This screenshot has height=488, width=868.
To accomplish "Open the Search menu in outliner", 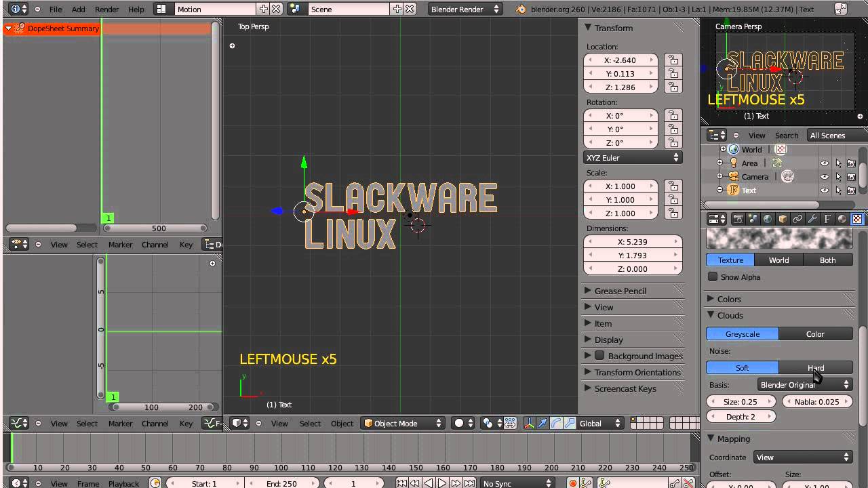I will [787, 136].
